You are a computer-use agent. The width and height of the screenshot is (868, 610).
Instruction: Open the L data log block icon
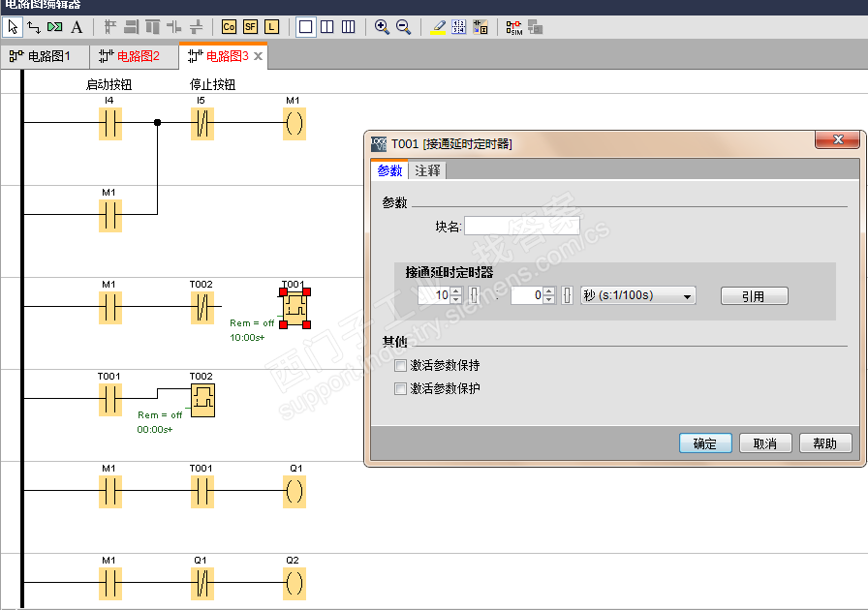click(272, 26)
